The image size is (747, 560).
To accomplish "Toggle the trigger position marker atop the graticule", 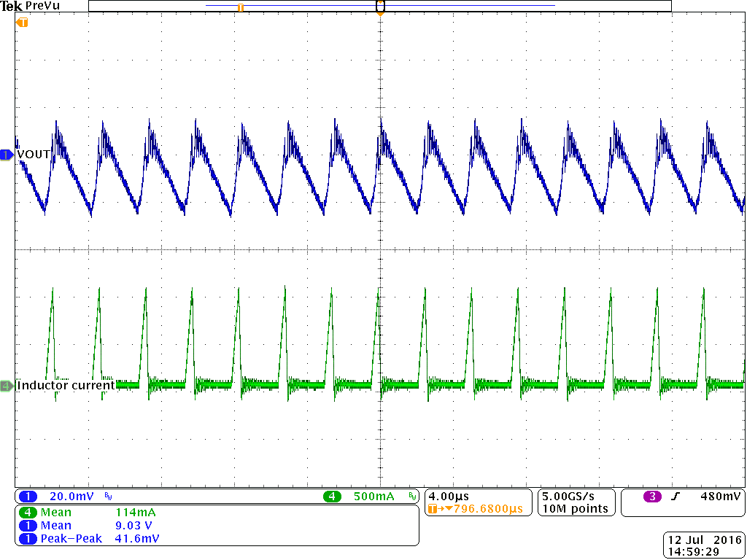I will point(380,12).
